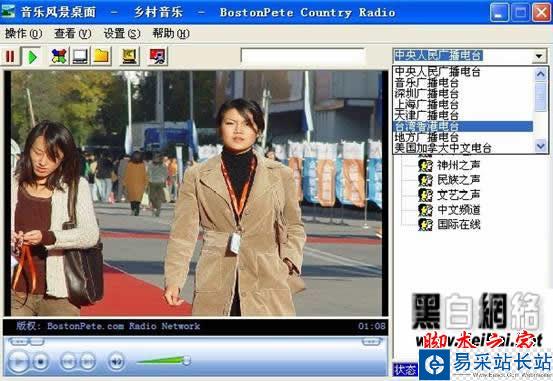The width and height of the screenshot is (553, 381).
Task: Select 深圳广播电台 in the dropdown list
Action: click(463, 93)
